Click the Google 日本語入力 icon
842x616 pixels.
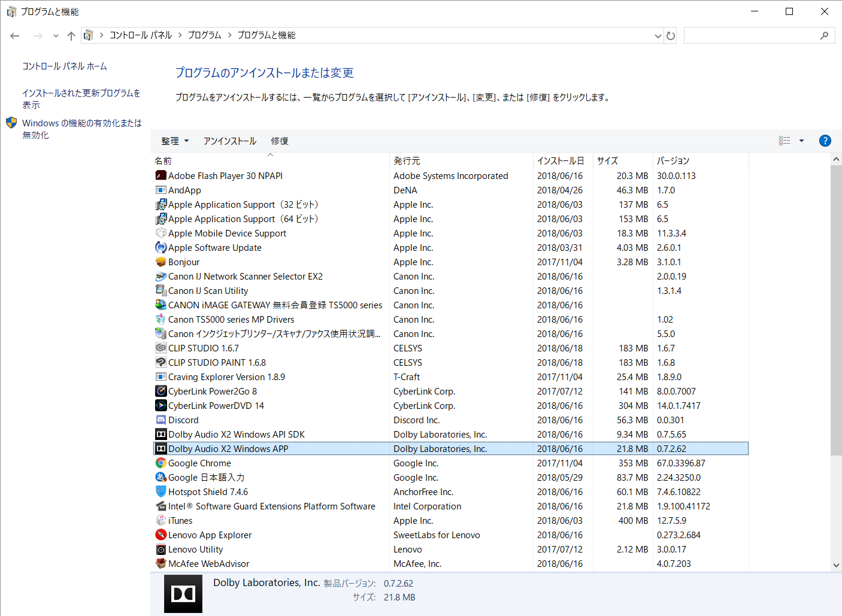click(x=160, y=477)
